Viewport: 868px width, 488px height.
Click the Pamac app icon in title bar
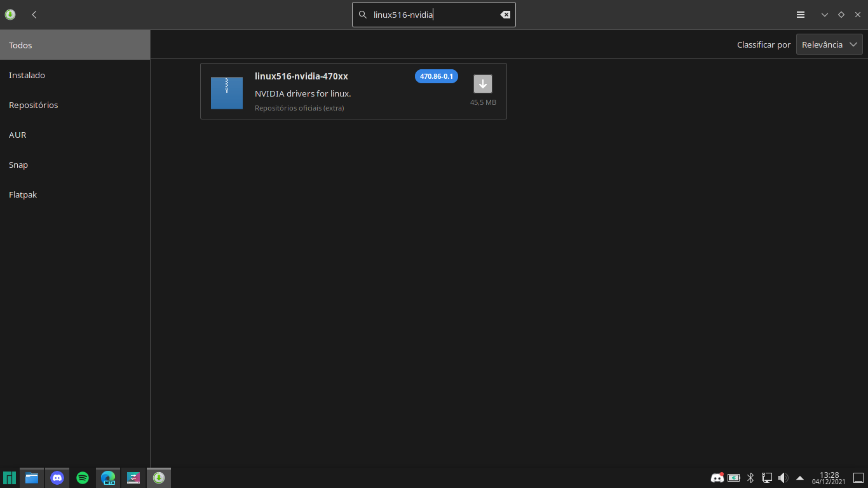point(10,15)
